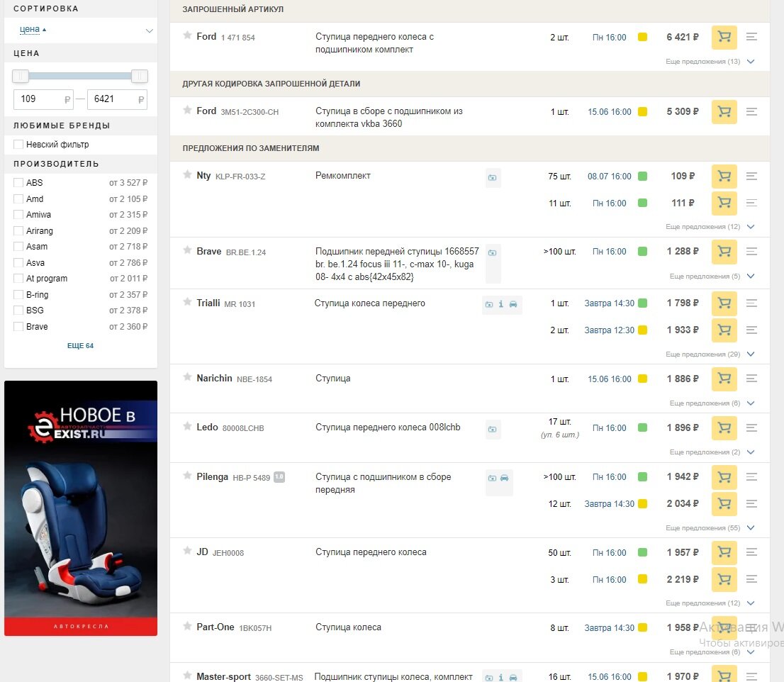Expand 2 more offers for Ledo
The height and width of the screenshot is (682, 784).
click(x=712, y=452)
